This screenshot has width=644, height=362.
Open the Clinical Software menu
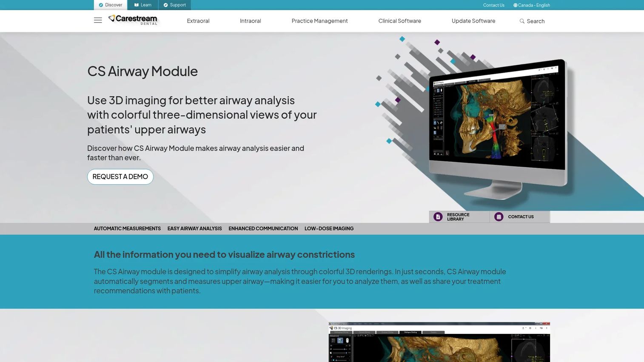(400, 21)
